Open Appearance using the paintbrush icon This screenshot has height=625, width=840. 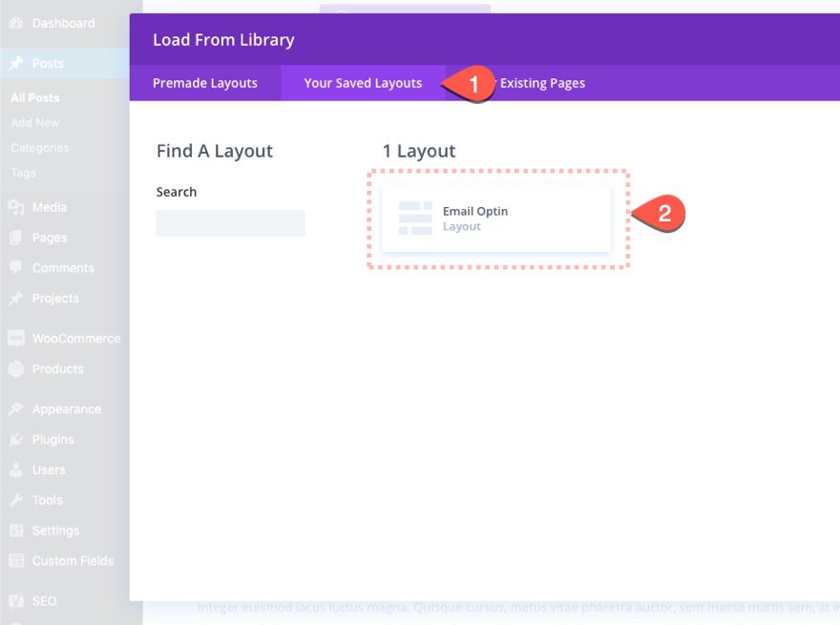pyautogui.click(x=15, y=408)
